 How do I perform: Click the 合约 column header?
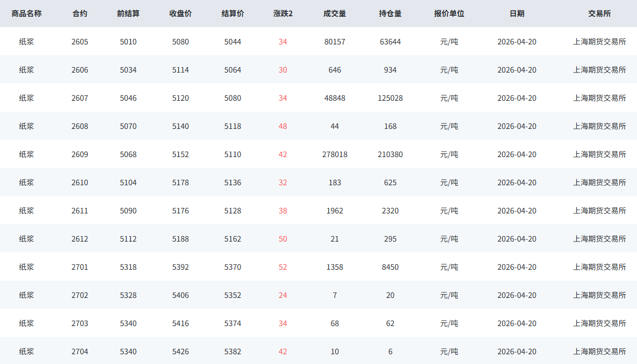point(80,14)
